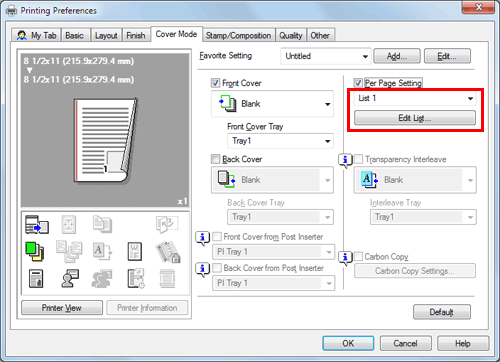Switch to the Quality tab
Screen dimensions: 500x362
[291, 35]
